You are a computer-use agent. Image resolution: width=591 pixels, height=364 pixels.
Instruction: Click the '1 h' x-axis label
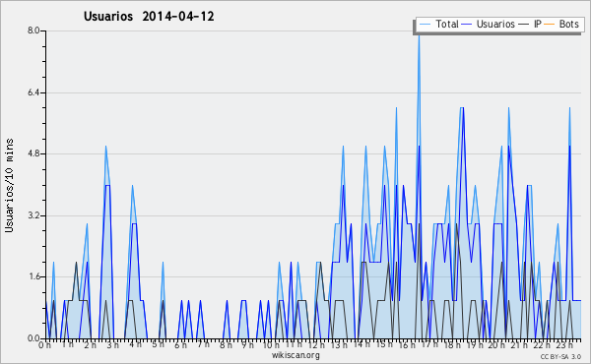click(x=67, y=344)
